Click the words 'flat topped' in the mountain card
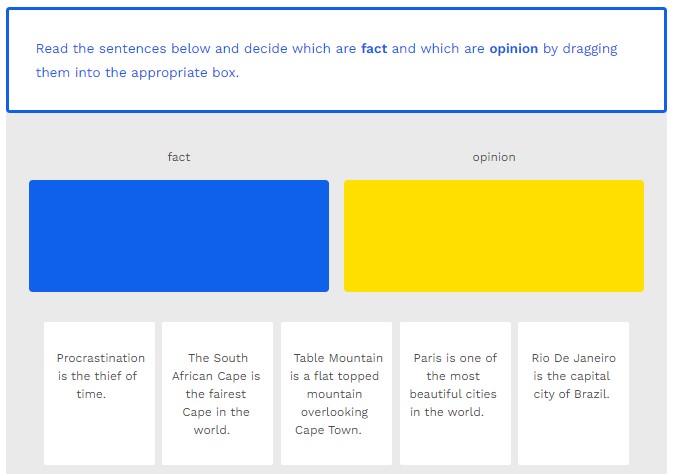The height and width of the screenshot is (474, 673). point(347,376)
